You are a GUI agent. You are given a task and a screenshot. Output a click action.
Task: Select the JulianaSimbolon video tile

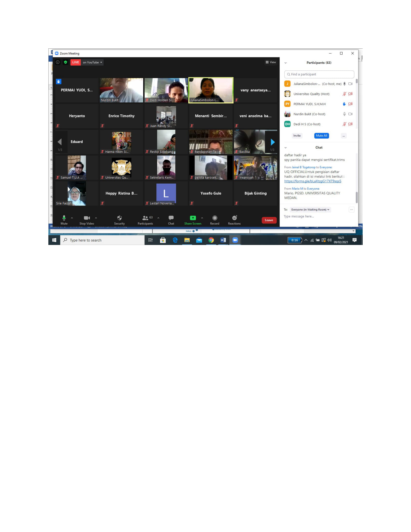(x=211, y=90)
